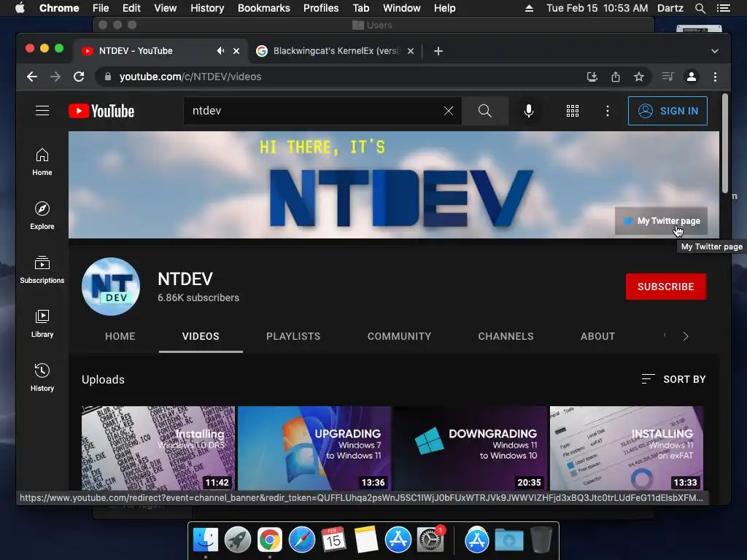747x560 pixels.
Task: Open YouTube settings three-dot menu
Action: (608, 111)
